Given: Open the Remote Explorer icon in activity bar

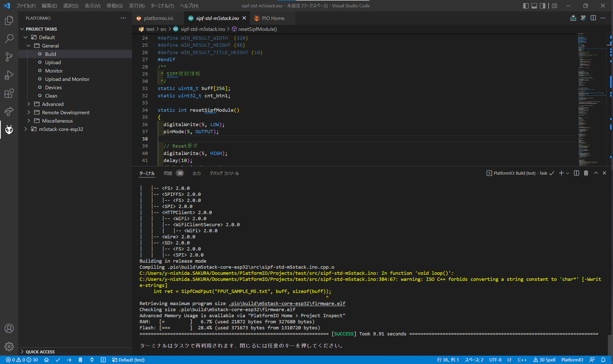Looking at the screenshot, I should pyautogui.click(x=9, y=111).
